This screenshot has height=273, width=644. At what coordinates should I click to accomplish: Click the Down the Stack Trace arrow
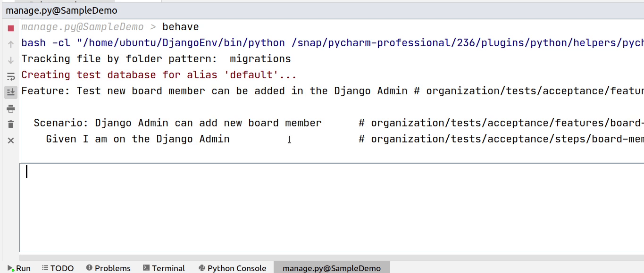11,60
